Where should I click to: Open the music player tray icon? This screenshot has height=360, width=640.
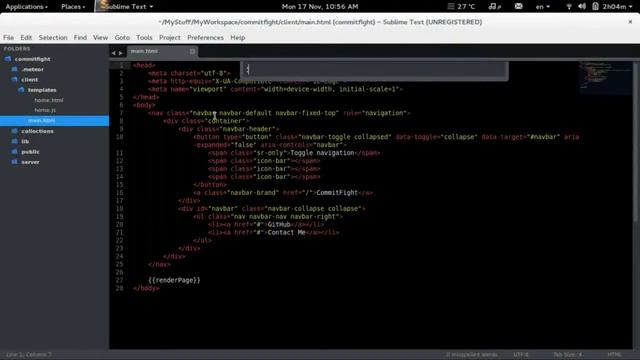(x=494, y=7)
